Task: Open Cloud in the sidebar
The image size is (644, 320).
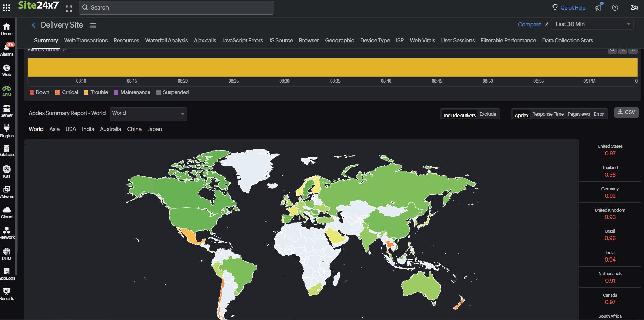Action: pyautogui.click(x=6, y=213)
